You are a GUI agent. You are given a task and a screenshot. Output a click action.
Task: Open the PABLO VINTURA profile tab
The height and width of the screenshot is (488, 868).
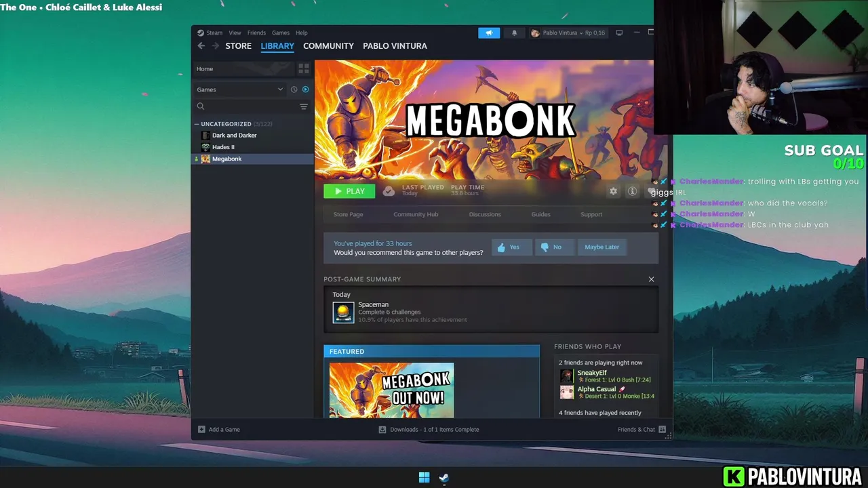point(395,46)
